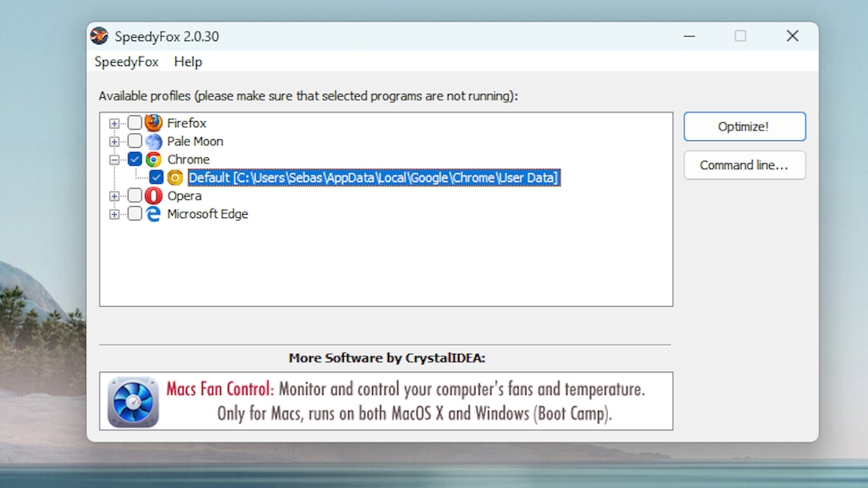Click the Opera browser icon
Viewport: 868px width, 488px height.
[154, 196]
